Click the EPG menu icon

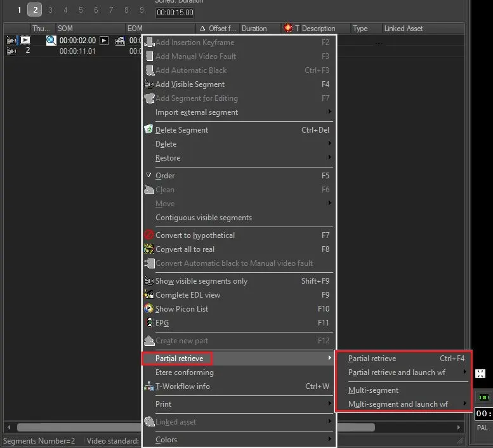click(x=149, y=323)
